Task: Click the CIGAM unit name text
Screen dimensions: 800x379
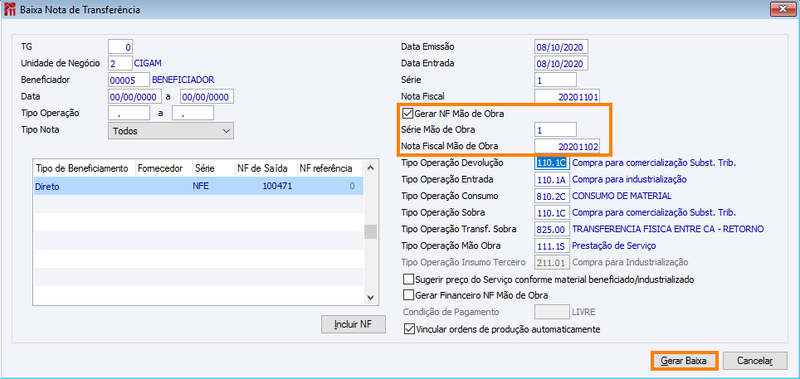Action: tap(147, 63)
